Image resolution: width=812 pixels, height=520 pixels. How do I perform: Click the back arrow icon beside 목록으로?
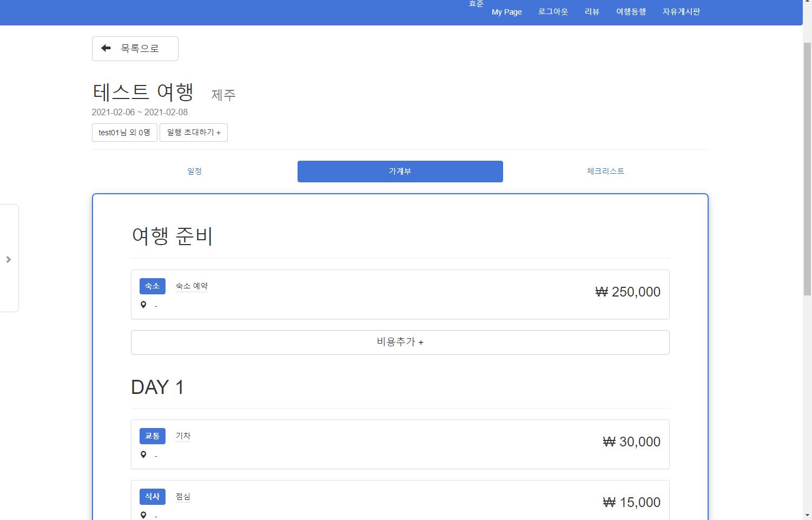[106, 48]
